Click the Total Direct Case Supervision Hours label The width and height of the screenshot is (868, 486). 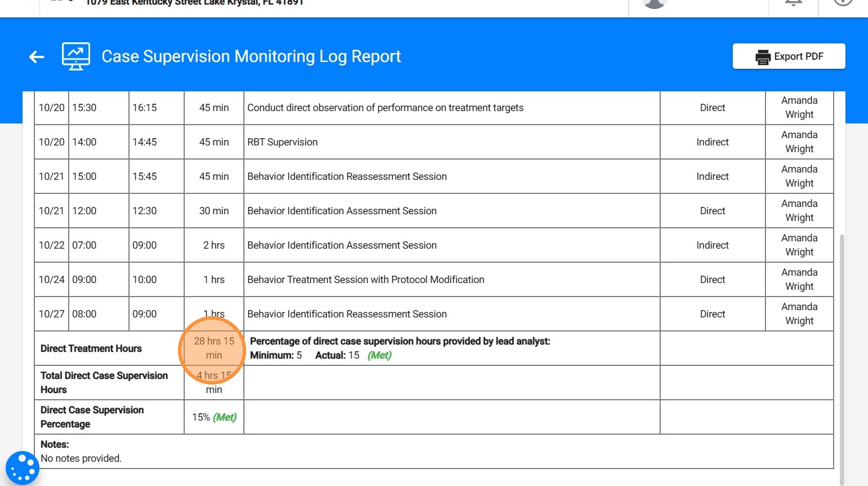(104, 383)
